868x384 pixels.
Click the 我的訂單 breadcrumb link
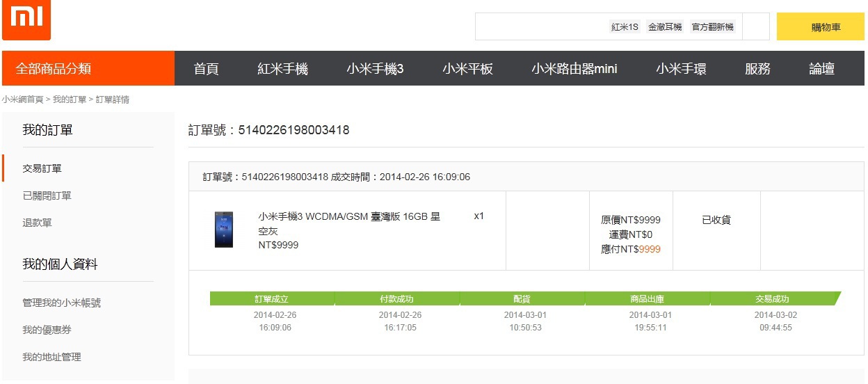point(70,99)
